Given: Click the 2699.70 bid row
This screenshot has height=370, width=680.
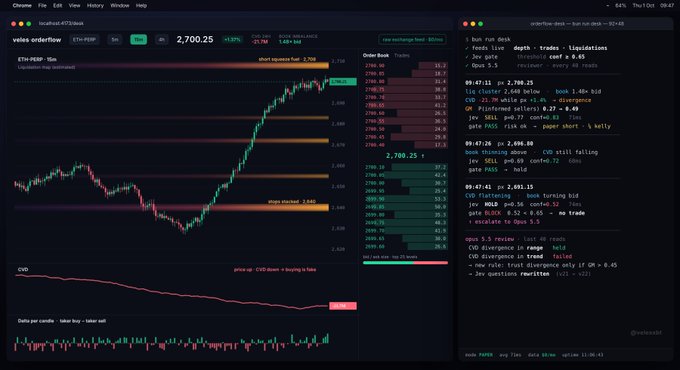Looking at the screenshot, I should pos(405,231).
